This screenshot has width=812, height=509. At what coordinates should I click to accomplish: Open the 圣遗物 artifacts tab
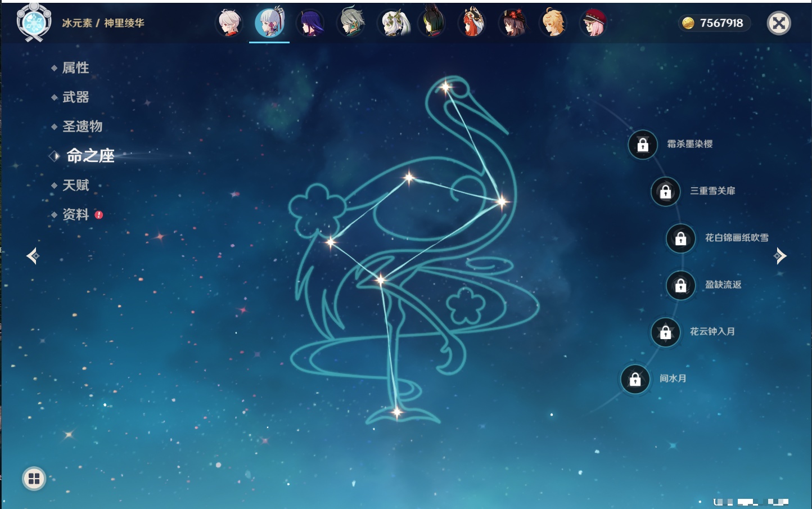[82, 127]
